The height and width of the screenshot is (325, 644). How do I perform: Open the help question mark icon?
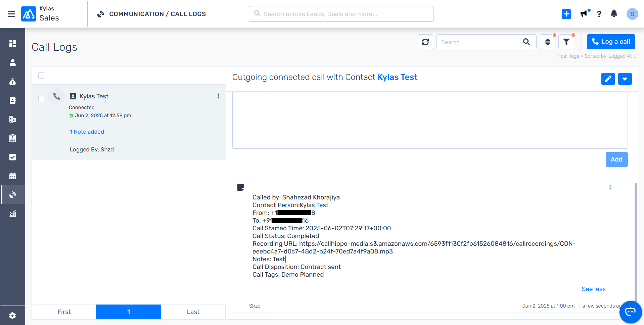click(599, 14)
